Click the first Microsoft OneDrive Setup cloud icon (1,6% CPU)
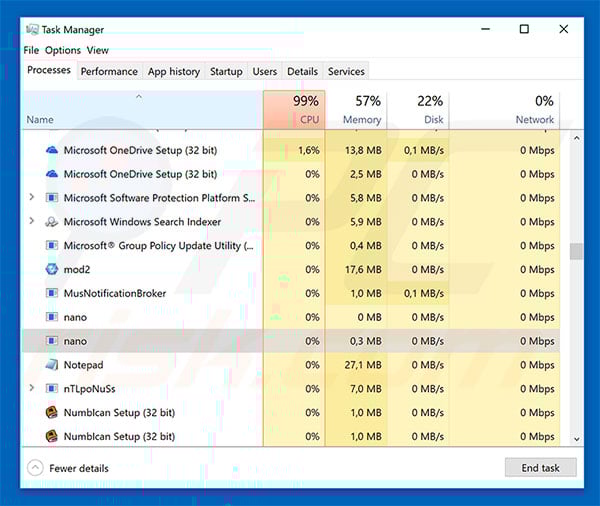The image size is (600, 506). pos(52,150)
